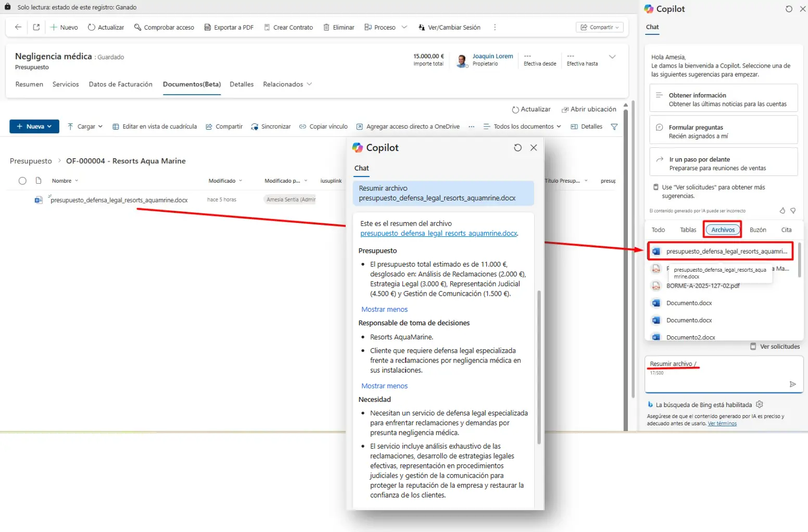Click the Compartir button at top right
Screen dimensions: 808x532
click(x=600, y=27)
